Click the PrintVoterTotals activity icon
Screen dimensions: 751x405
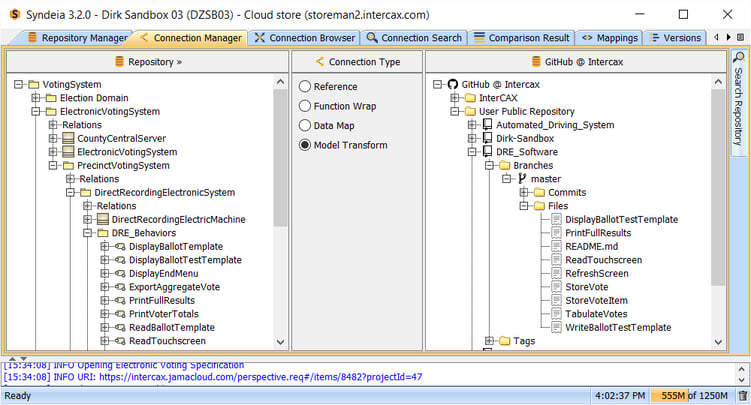coord(120,314)
